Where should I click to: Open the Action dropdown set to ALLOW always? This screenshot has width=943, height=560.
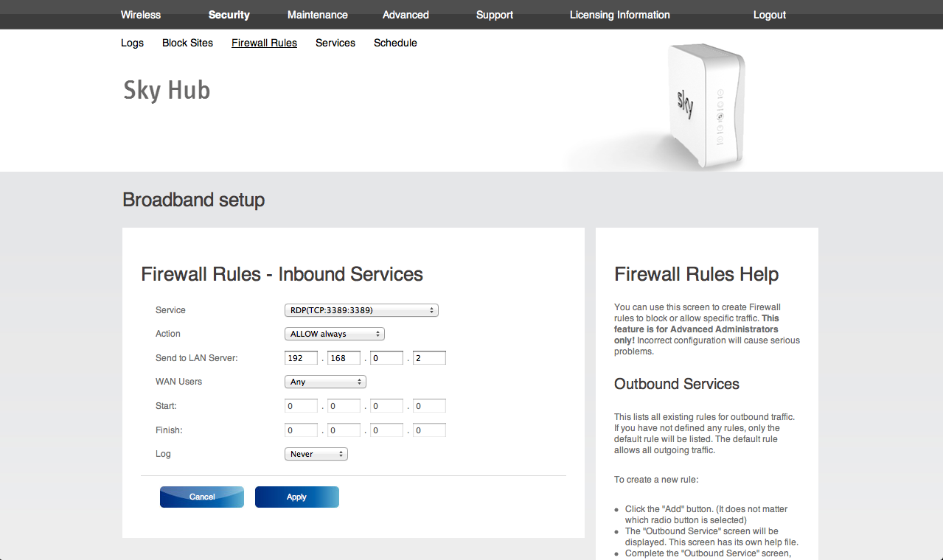(x=335, y=334)
